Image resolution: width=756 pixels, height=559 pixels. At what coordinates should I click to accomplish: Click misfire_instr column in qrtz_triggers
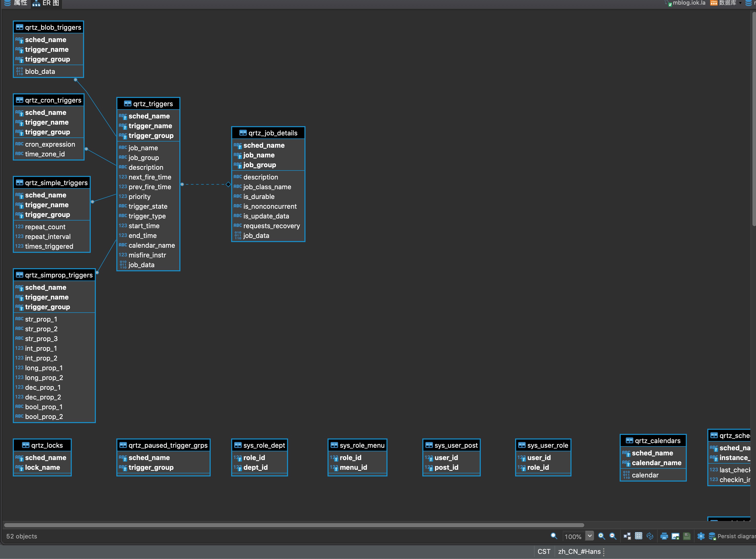(148, 255)
